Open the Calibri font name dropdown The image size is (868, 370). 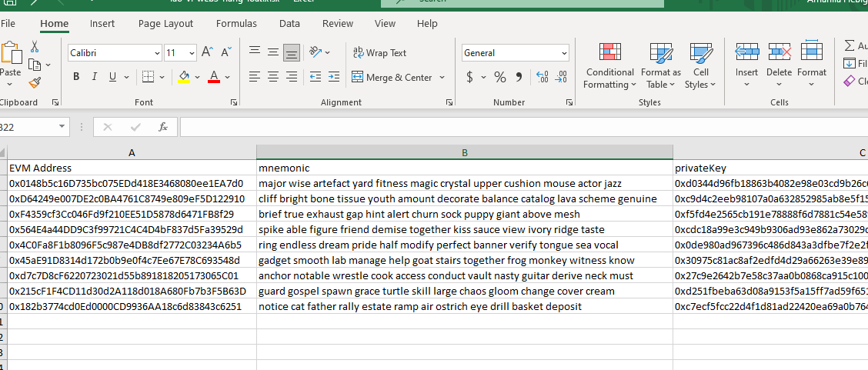(155, 53)
